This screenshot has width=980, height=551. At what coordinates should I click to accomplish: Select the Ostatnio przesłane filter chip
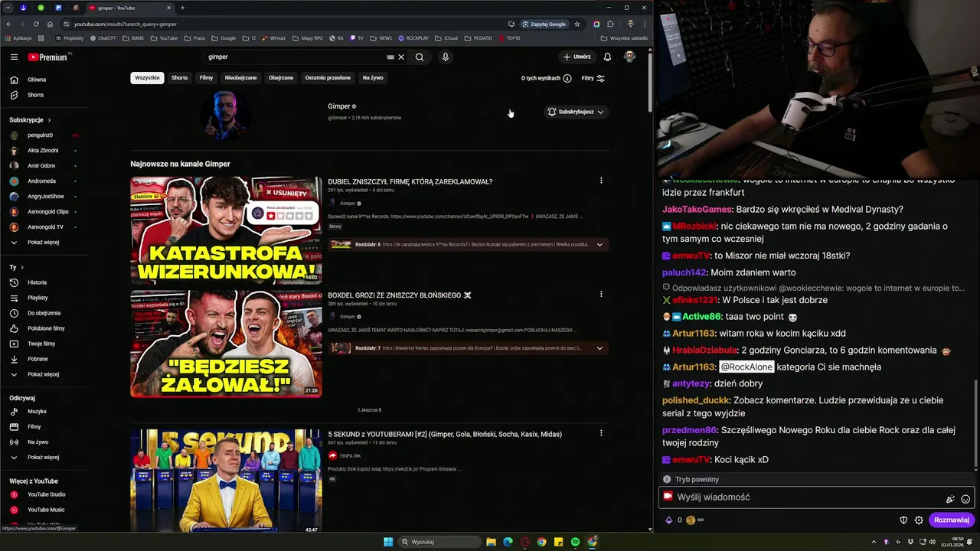pos(328,77)
